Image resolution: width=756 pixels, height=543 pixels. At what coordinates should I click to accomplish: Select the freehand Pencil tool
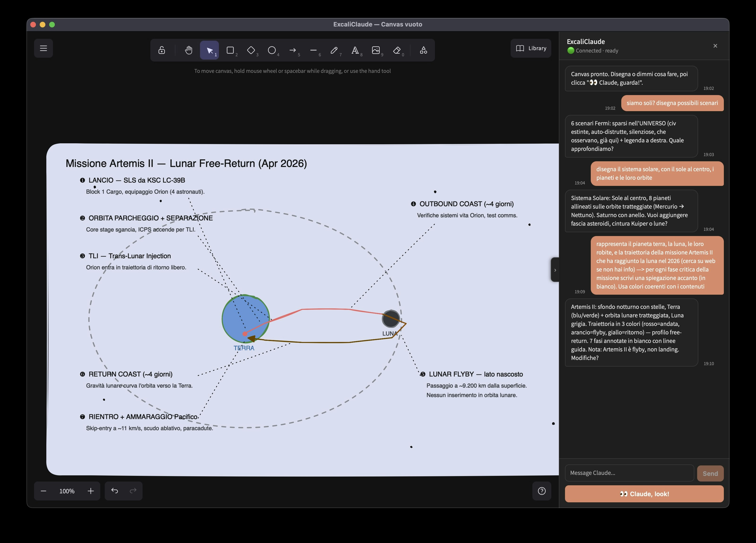point(334,50)
